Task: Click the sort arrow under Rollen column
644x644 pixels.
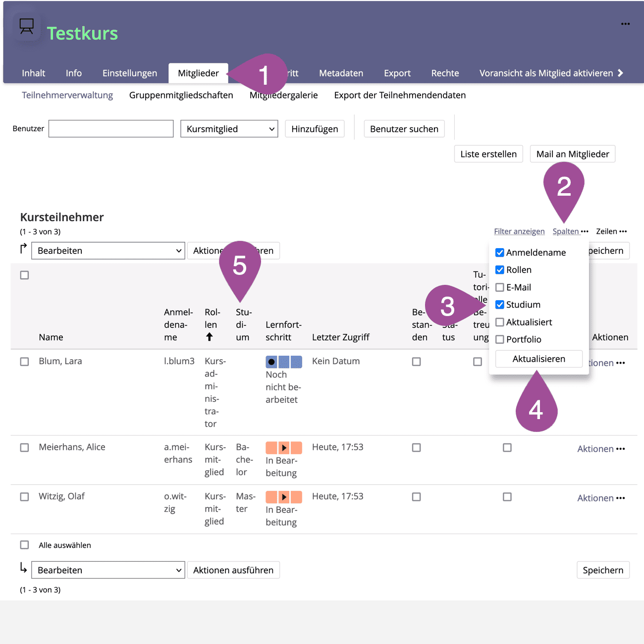Action: (210, 337)
